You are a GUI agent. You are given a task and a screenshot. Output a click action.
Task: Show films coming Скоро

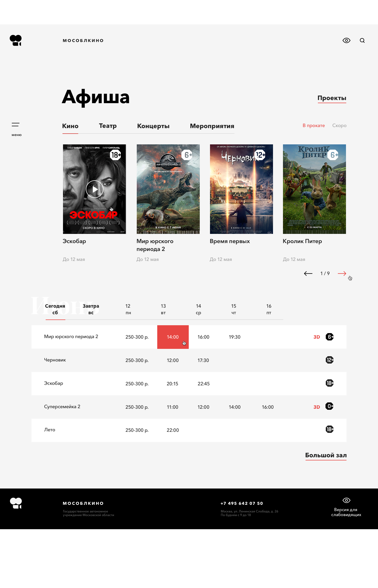pos(339,125)
